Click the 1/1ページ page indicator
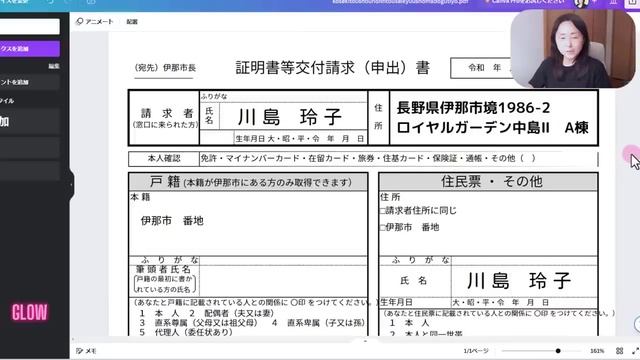640x360 pixels. pyautogui.click(x=476, y=351)
